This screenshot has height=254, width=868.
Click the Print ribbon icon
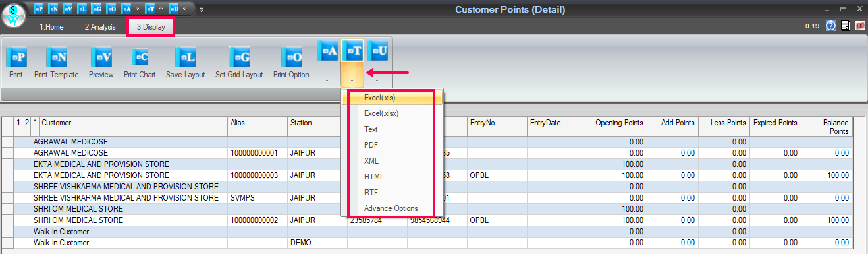pos(16,58)
